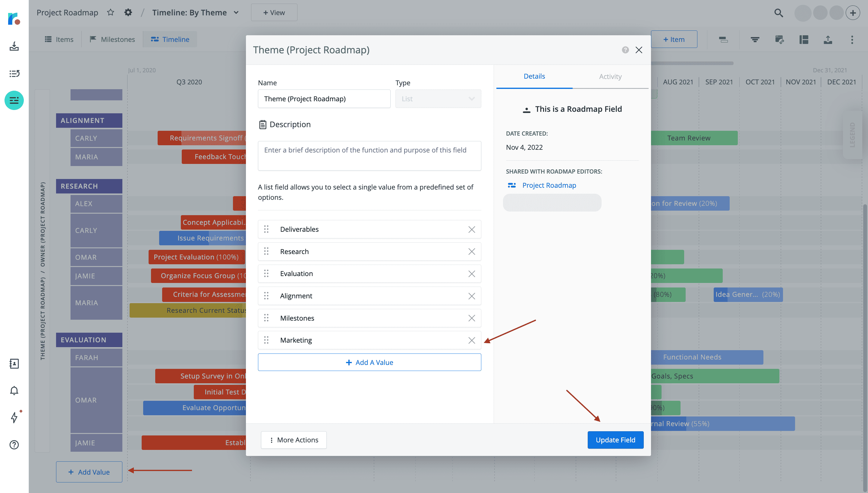Open search with the magnifying glass icon
Screen dimensions: 868x493
[x=778, y=13]
